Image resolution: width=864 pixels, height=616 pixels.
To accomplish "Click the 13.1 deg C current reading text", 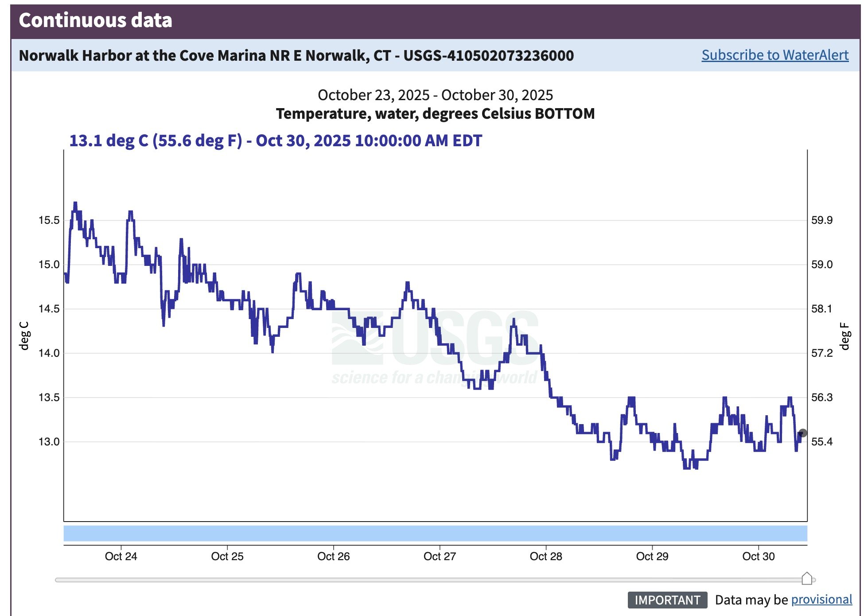I will [x=275, y=140].
